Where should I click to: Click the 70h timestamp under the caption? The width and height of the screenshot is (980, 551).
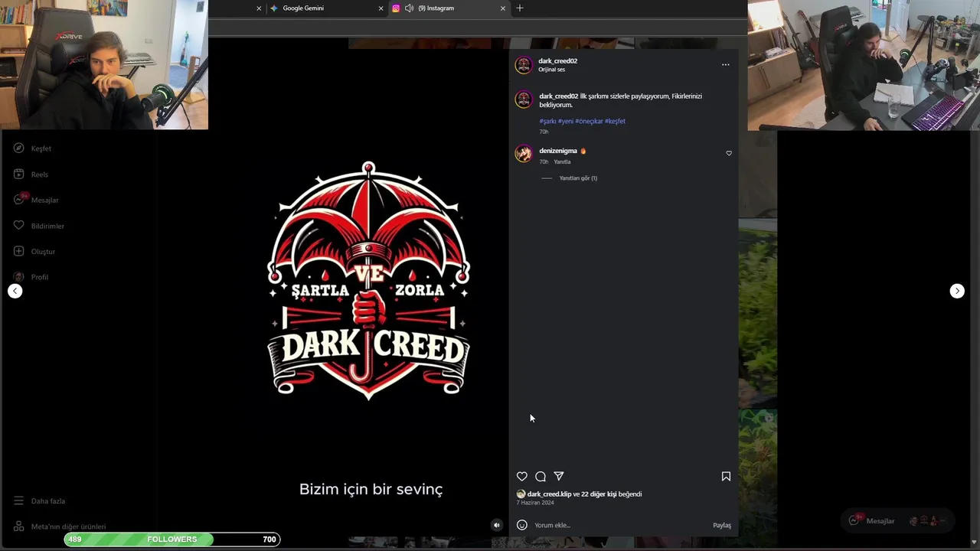point(544,132)
